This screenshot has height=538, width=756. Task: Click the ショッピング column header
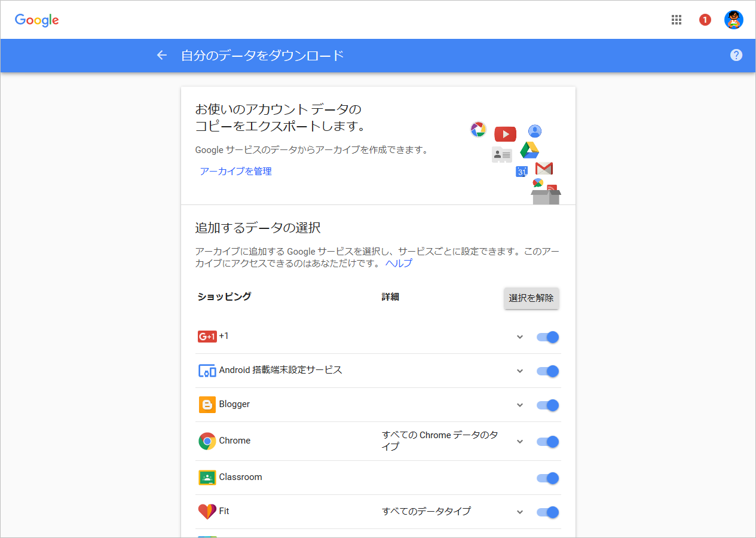point(224,296)
